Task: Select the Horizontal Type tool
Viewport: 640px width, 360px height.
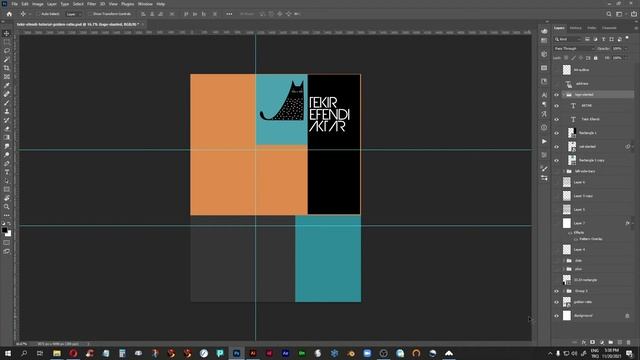Action: tap(7, 172)
